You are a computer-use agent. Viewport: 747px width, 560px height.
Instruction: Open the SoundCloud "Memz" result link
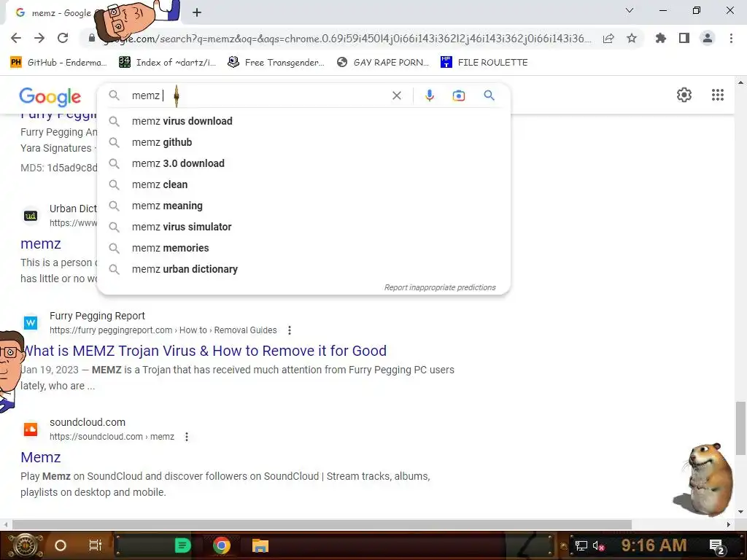41,457
